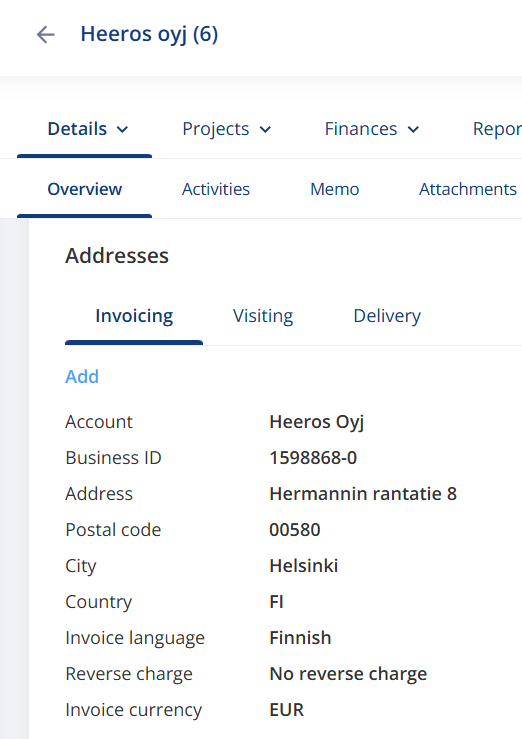
Task: Click the Invoice language value Finnish
Action: point(300,638)
